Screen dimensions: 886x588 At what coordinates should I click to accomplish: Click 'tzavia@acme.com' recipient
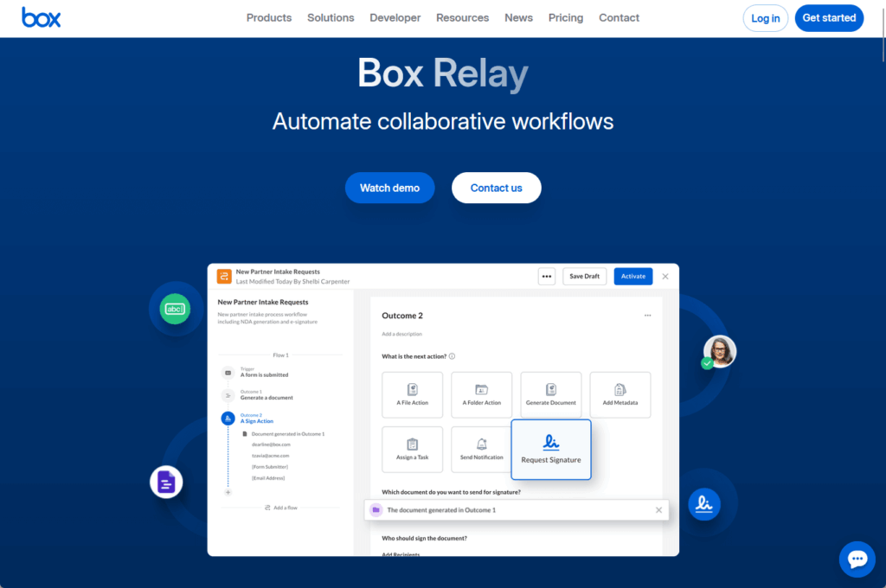[x=271, y=456]
